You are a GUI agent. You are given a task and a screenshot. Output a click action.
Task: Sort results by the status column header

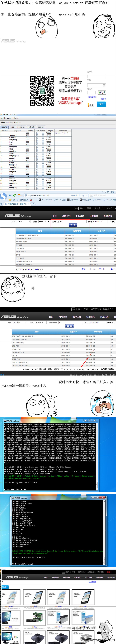click(x=30, y=131)
